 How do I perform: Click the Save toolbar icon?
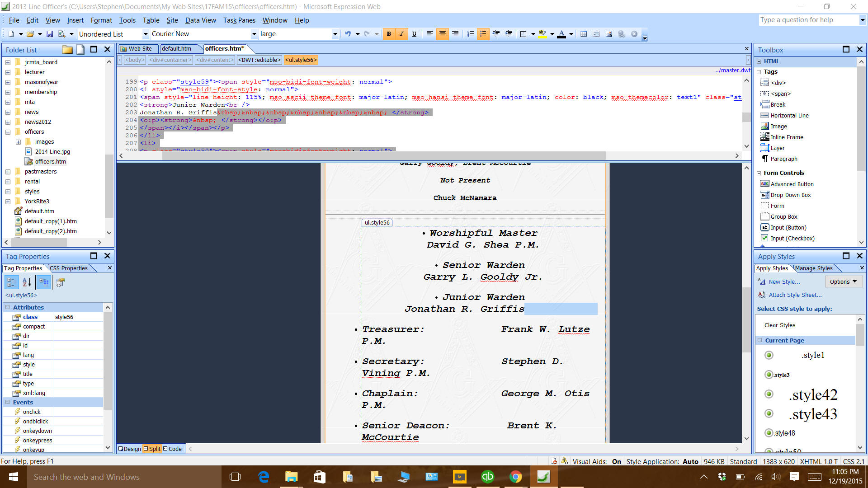50,34
